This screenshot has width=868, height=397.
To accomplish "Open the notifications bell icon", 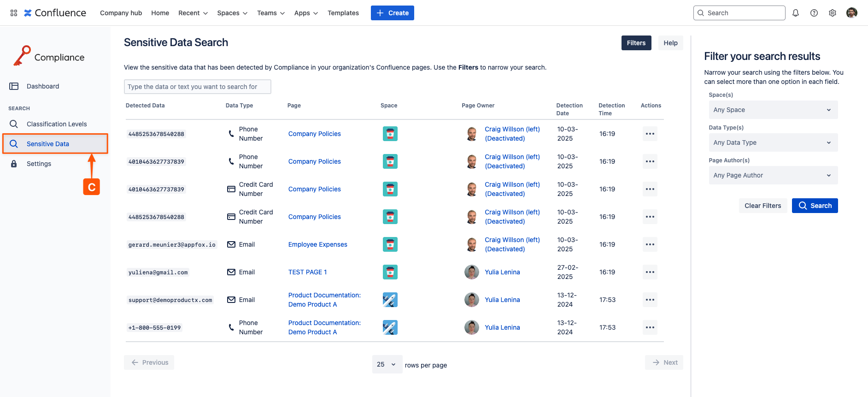I will (x=795, y=13).
